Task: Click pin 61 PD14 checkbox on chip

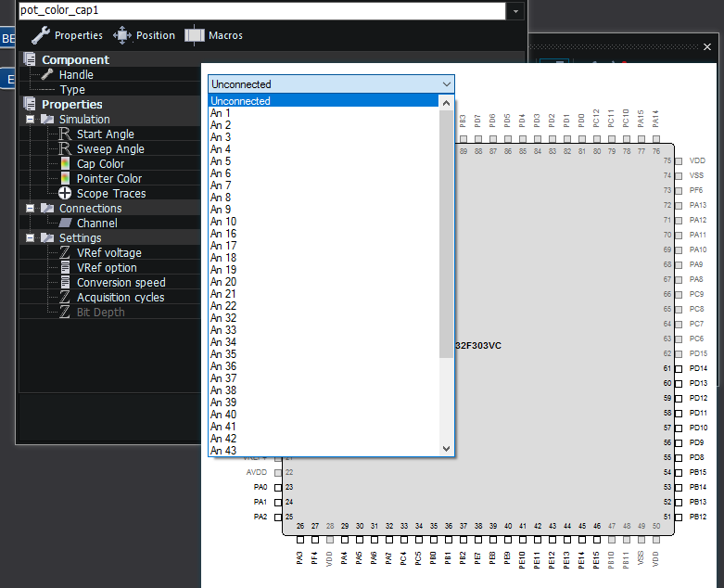Action: [x=679, y=368]
